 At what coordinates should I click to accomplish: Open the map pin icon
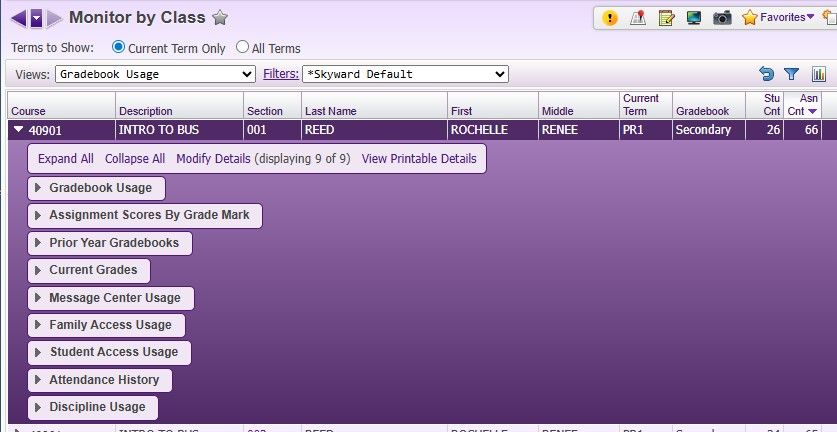click(x=637, y=18)
